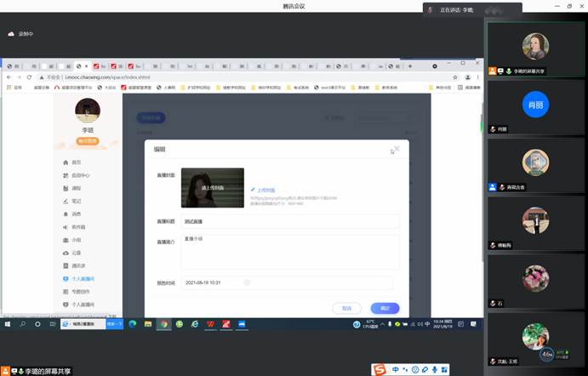Click the 直播标题 title input field
The height and width of the screenshot is (376, 588).
click(x=289, y=221)
